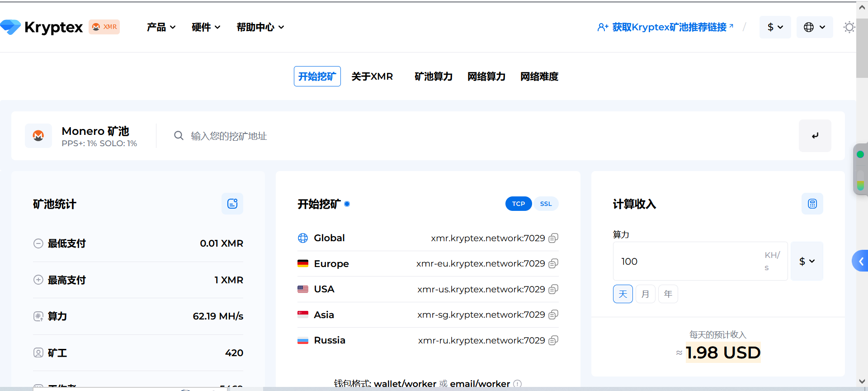Open the calculator currency $ dropdown

[x=807, y=261]
